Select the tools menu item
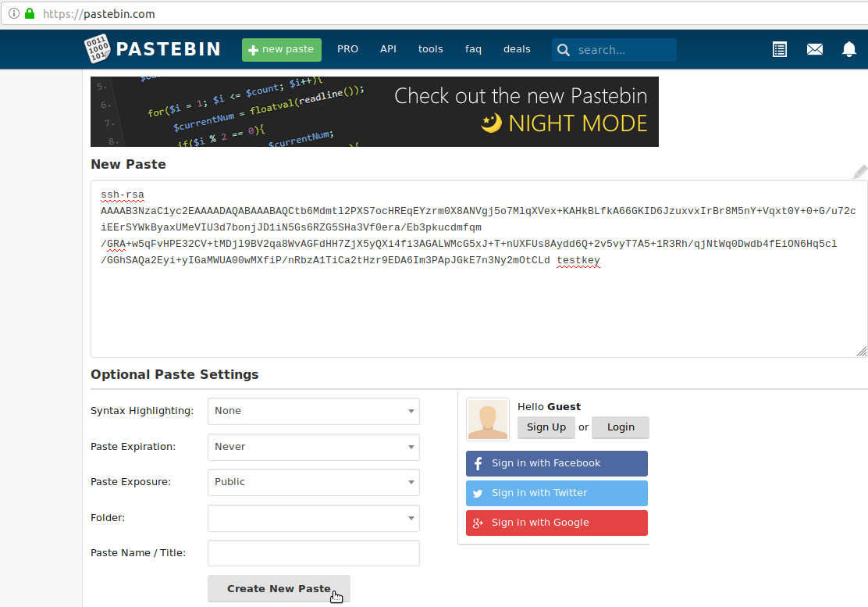 (x=430, y=48)
